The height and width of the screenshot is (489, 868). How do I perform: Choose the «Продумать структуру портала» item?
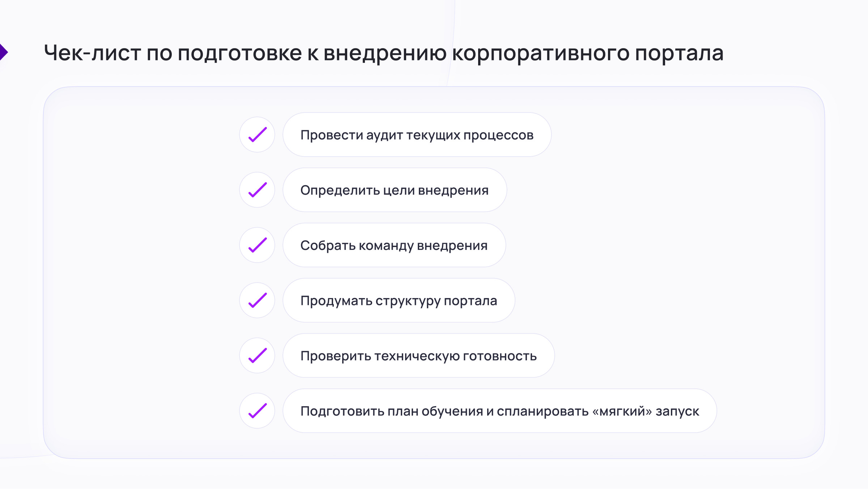[x=399, y=301]
